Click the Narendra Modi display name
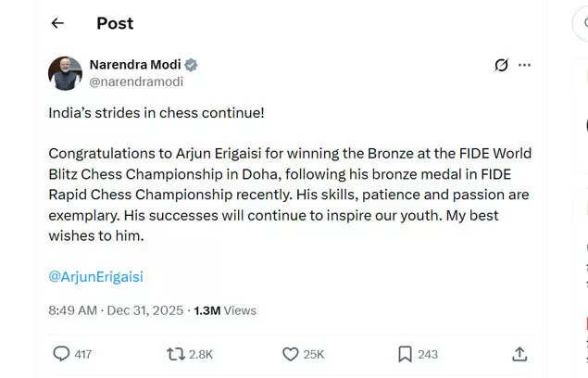This screenshot has height=378, width=588. [x=134, y=65]
